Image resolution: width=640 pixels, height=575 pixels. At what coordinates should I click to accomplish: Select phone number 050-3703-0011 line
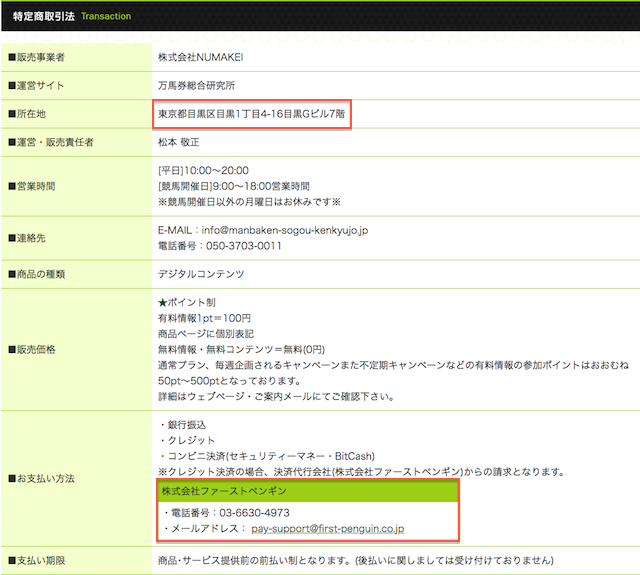pyautogui.click(x=220, y=246)
